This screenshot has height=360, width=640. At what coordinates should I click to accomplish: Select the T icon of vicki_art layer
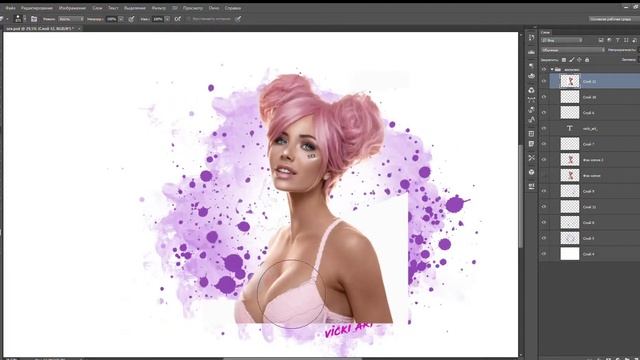tap(569, 128)
